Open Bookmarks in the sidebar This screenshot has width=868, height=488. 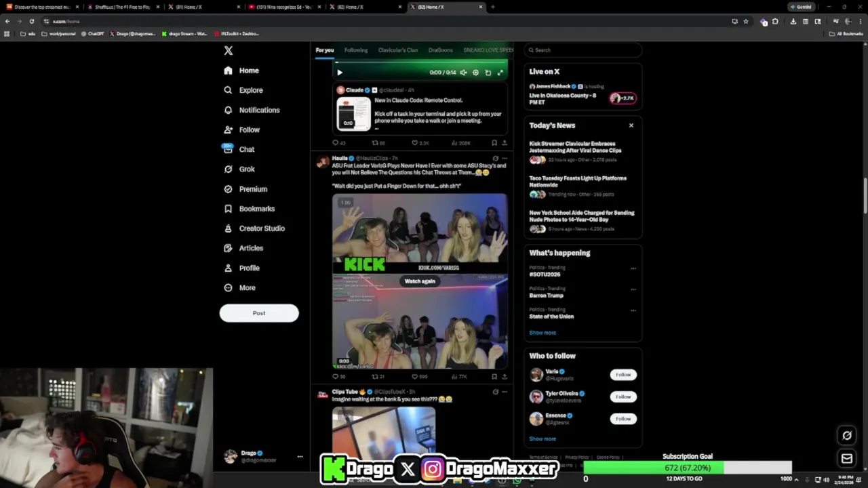point(248,209)
